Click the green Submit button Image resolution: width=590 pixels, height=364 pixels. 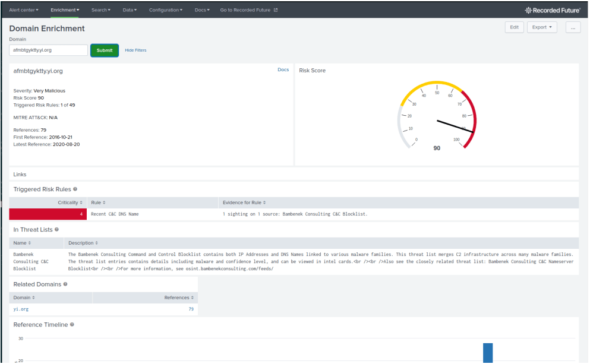point(105,50)
